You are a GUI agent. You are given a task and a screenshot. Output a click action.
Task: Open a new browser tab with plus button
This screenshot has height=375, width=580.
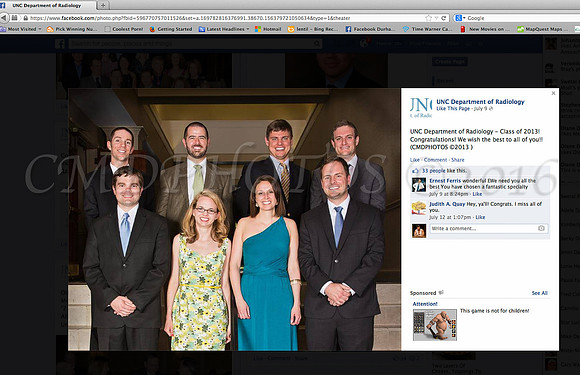[x=103, y=5]
